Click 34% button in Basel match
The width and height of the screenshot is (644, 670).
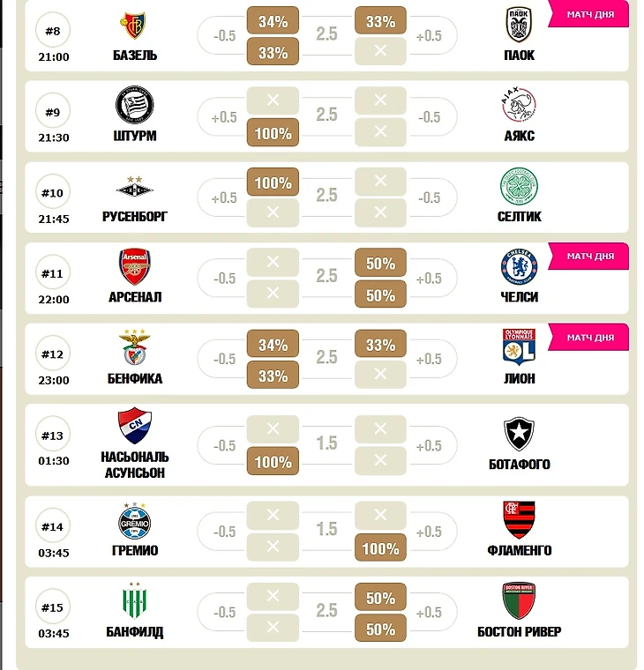pyautogui.click(x=273, y=21)
